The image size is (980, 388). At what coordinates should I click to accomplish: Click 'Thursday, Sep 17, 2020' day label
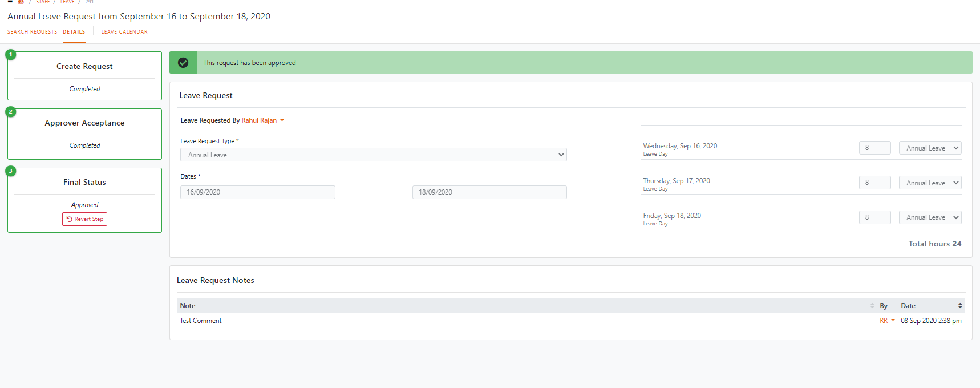677,181
